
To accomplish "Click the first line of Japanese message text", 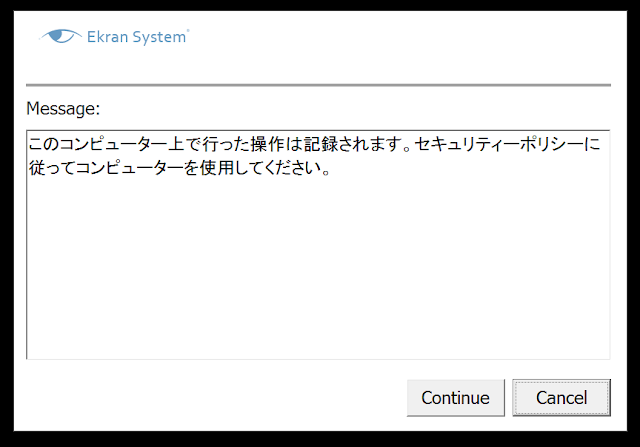I will (x=314, y=144).
